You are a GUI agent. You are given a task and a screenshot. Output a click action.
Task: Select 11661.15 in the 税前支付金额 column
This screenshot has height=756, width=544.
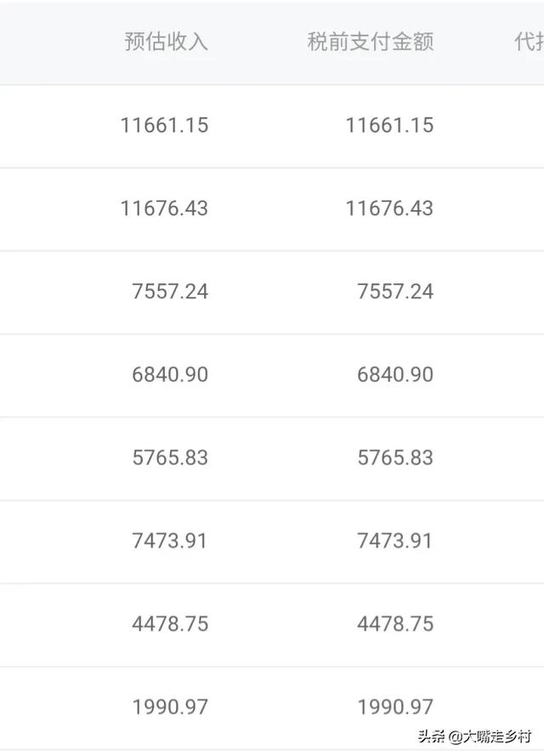tap(390, 125)
